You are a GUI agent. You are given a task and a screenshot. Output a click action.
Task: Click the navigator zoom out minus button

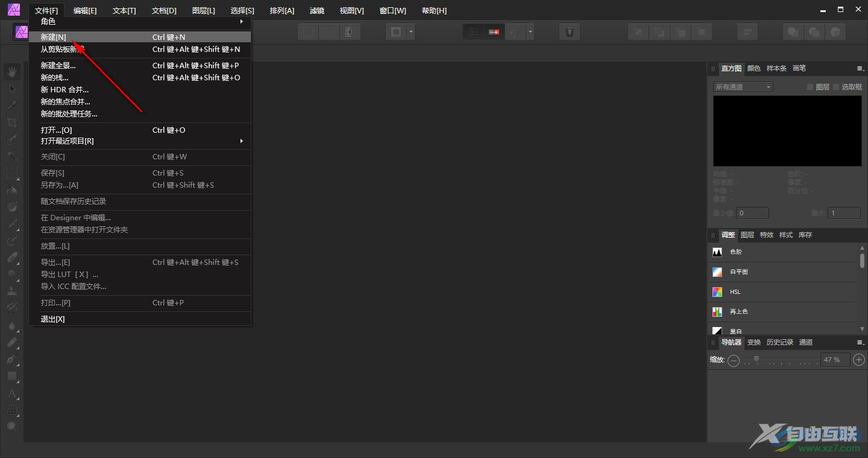click(734, 360)
